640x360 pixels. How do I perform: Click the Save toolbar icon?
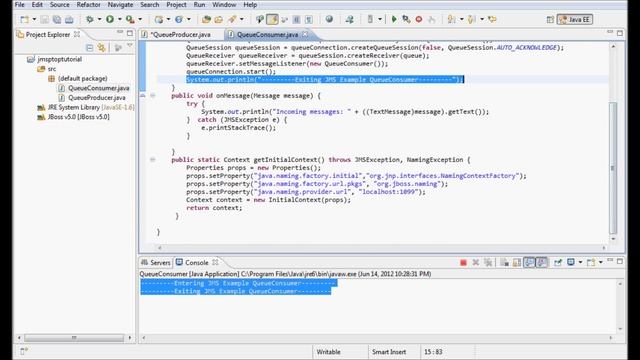[45, 19]
